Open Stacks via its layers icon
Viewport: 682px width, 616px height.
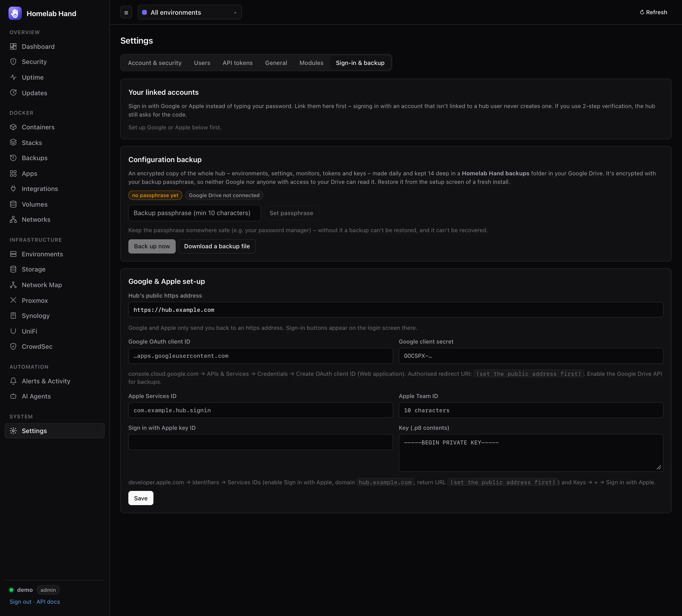13,142
